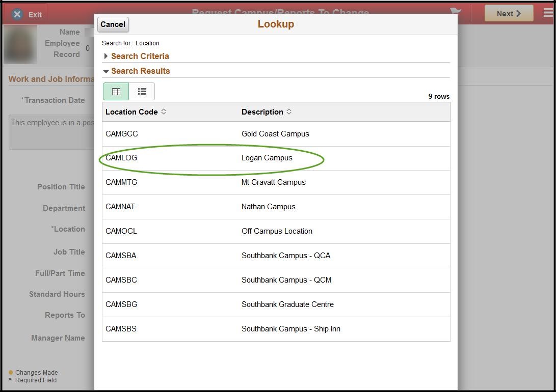Select CAMGCC location code
Viewport: 556px width, 392px height.
[122, 134]
